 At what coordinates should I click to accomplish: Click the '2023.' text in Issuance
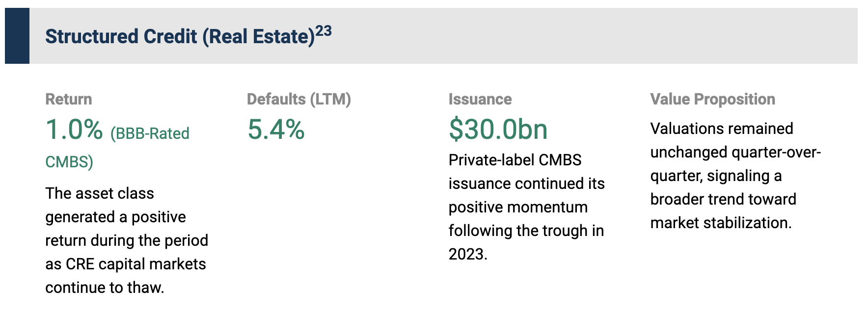point(468,254)
